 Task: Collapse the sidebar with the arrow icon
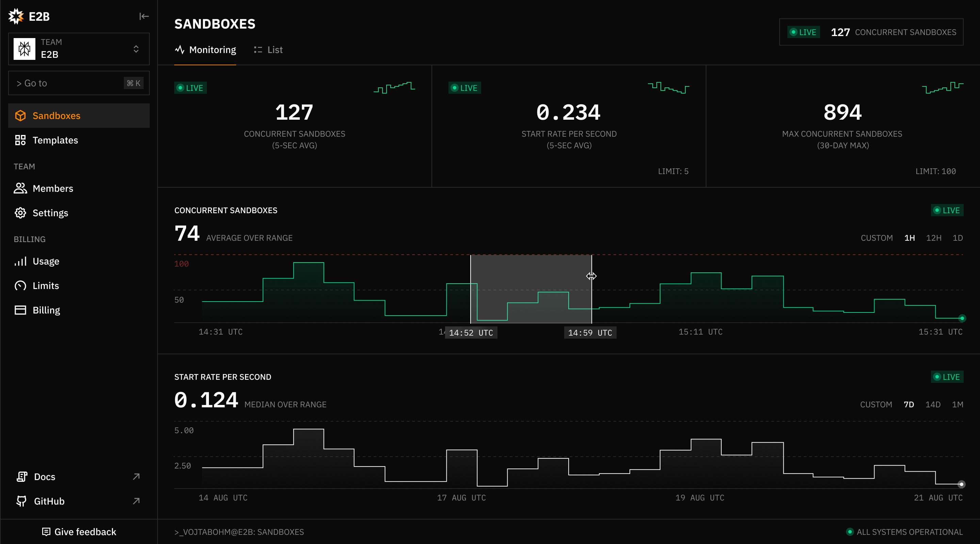click(x=143, y=16)
